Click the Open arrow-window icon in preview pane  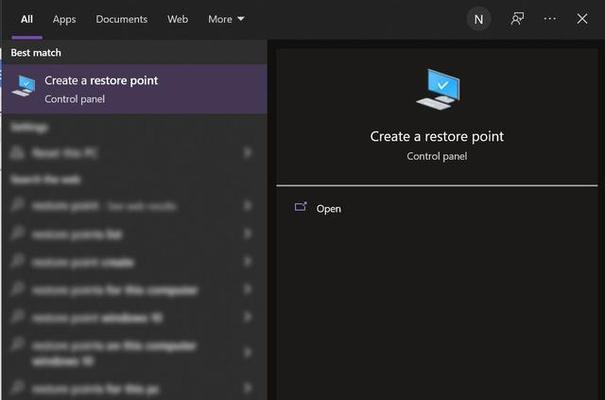pyautogui.click(x=301, y=207)
